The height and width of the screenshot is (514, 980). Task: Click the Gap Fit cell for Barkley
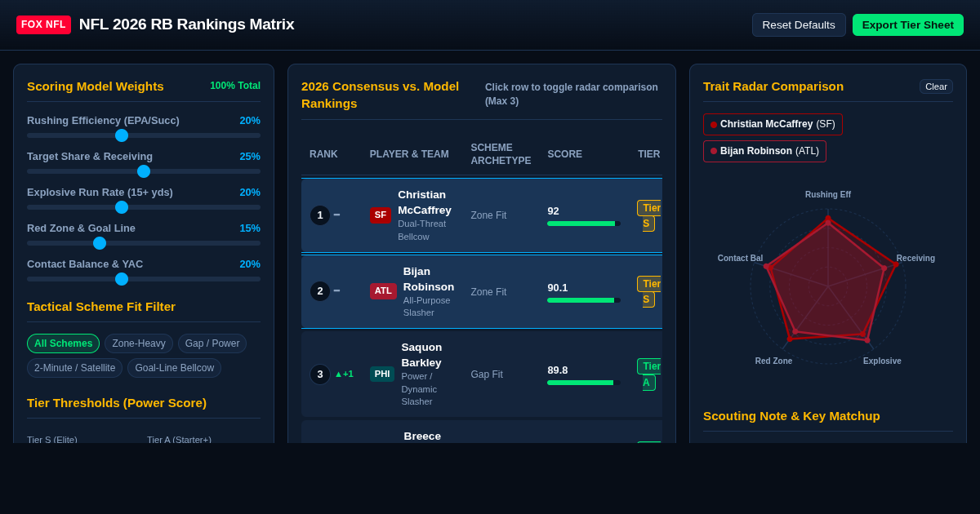(487, 374)
